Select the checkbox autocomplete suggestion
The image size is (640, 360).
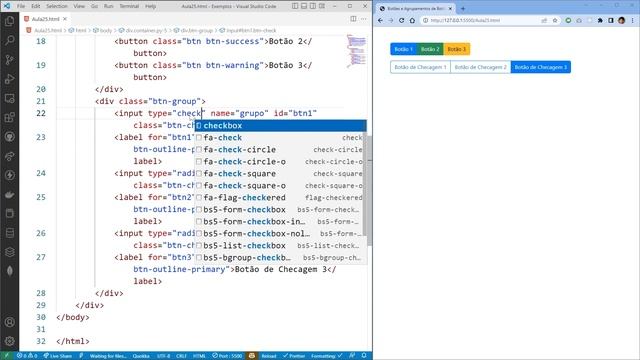point(280,126)
